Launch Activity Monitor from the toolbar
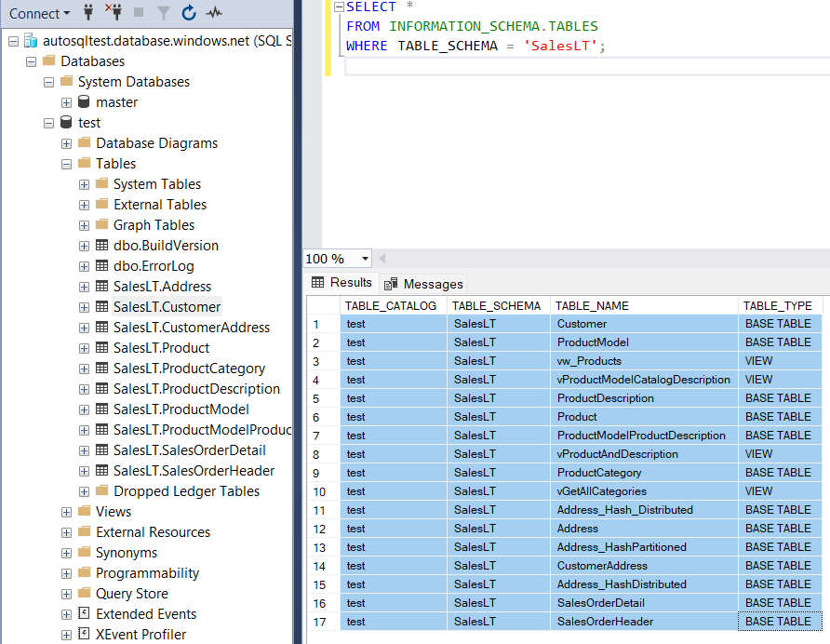The height and width of the screenshot is (644, 830). (x=213, y=13)
